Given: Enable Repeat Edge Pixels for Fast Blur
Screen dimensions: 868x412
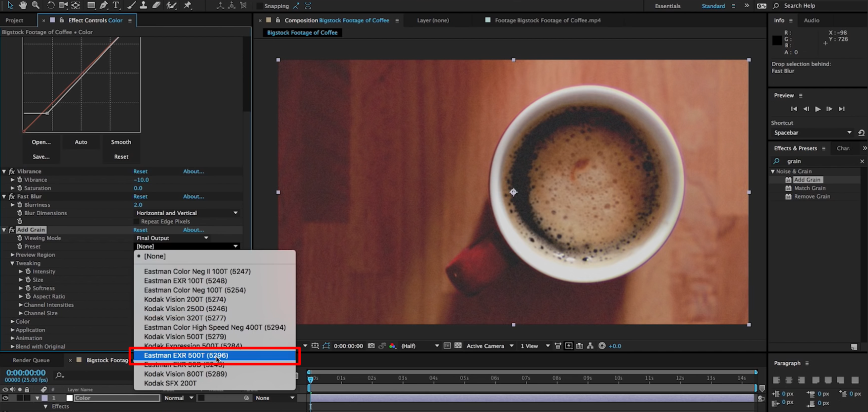Looking at the screenshot, I should point(136,221).
